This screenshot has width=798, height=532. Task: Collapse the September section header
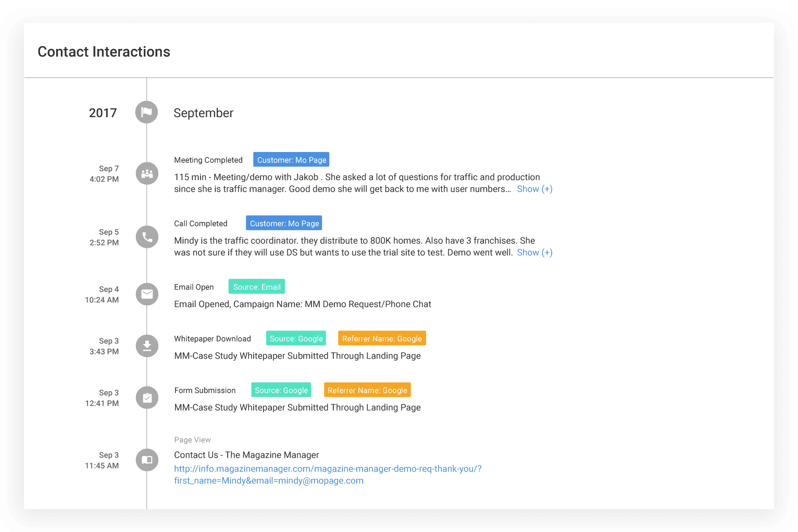point(203,112)
